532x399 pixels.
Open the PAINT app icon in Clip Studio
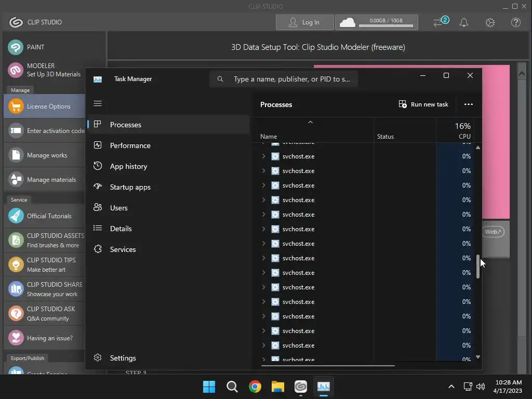pyautogui.click(x=16, y=47)
